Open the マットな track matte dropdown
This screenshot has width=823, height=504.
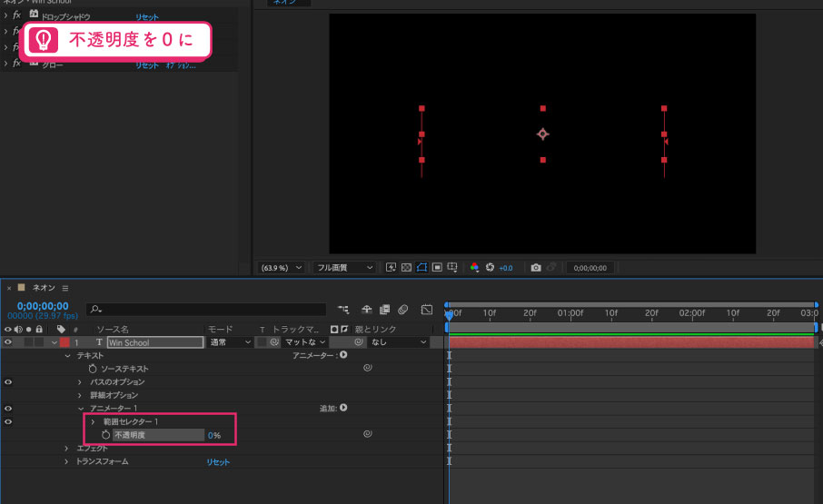point(305,342)
